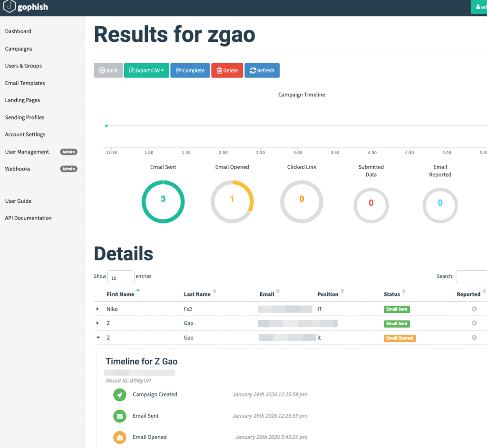Click the reported X icon for Niko
Viewport: 487px width, 448px height.
coord(474,309)
